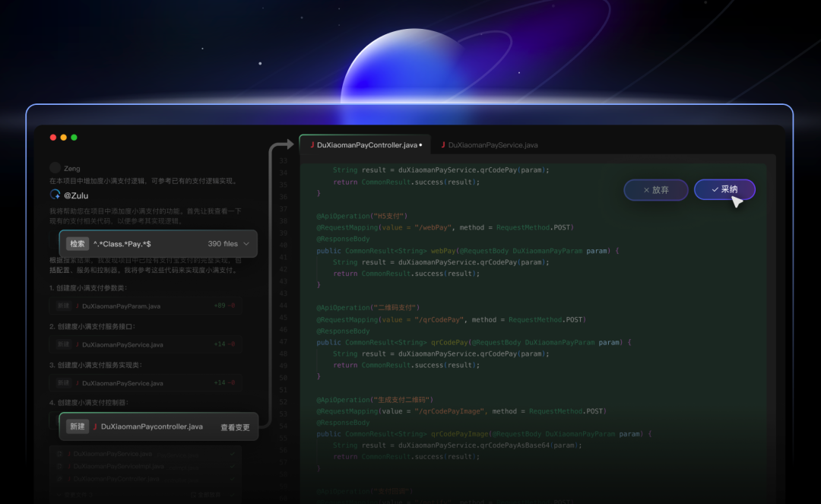
Task: Discard the changes with the 放弃 button
Action: pos(655,190)
